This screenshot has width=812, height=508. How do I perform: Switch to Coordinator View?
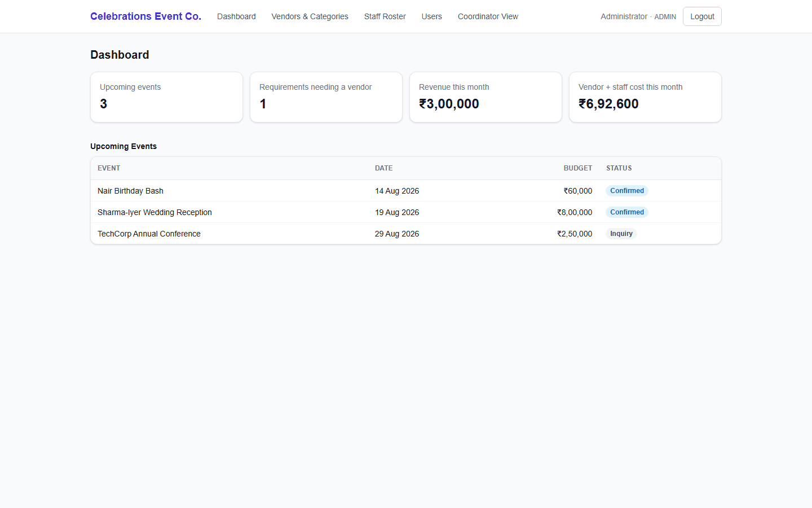[x=488, y=16]
